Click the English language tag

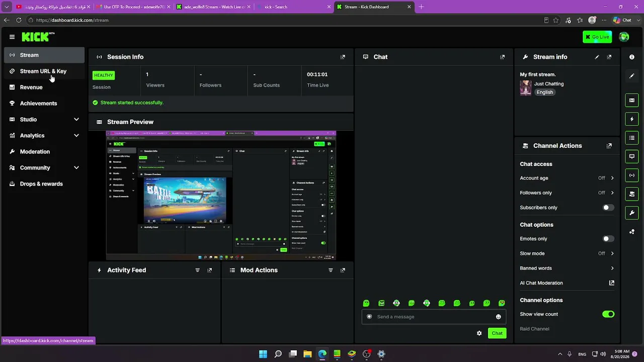(x=544, y=93)
